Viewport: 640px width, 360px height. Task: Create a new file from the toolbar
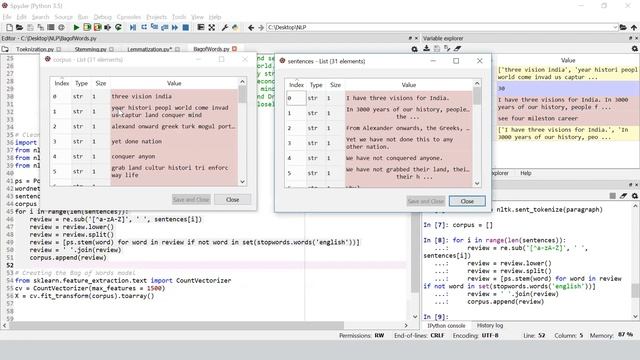point(9,27)
